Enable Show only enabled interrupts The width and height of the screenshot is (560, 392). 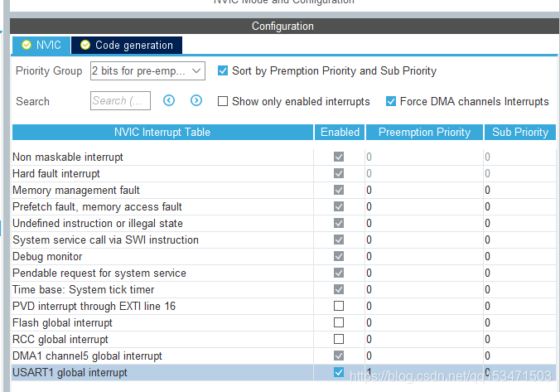click(223, 101)
